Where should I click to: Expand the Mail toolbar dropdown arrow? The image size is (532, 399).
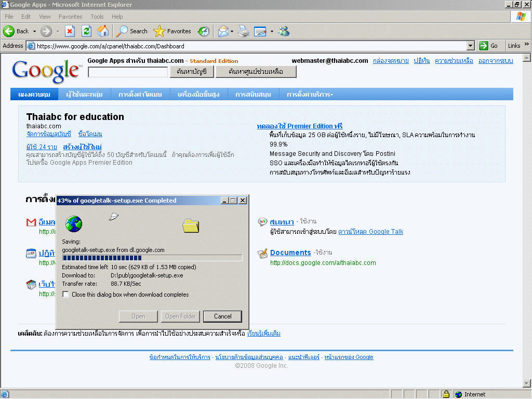pos(232,31)
